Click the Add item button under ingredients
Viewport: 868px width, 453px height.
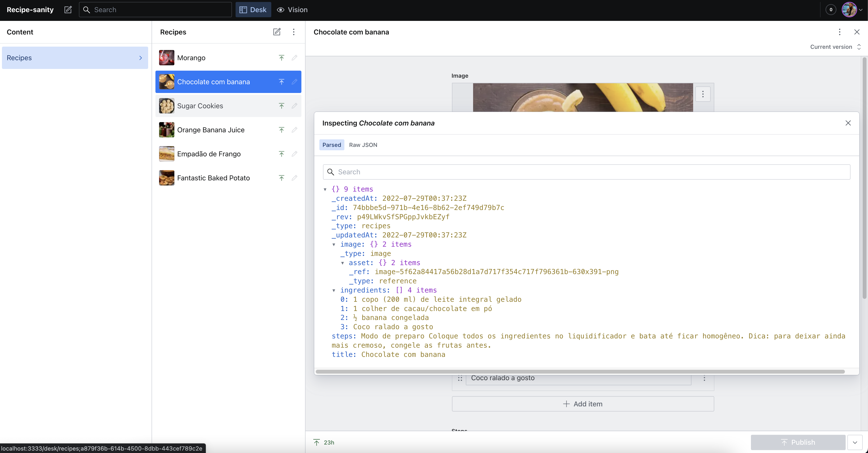click(583, 404)
